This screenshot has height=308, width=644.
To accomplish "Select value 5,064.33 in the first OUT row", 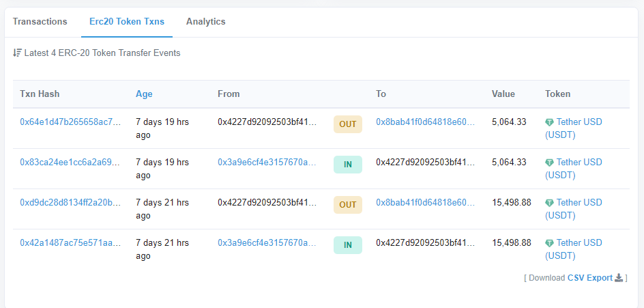I will coord(509,122).
